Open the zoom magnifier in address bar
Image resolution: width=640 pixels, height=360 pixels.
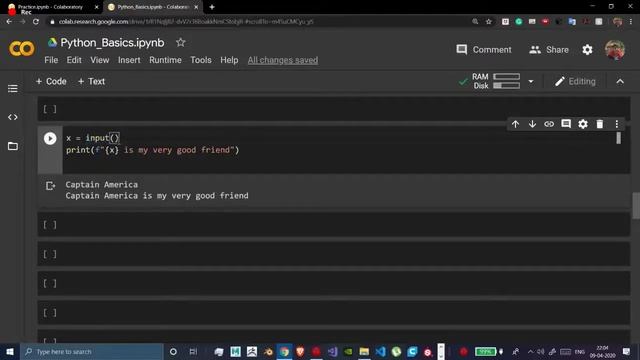point(475,22)
